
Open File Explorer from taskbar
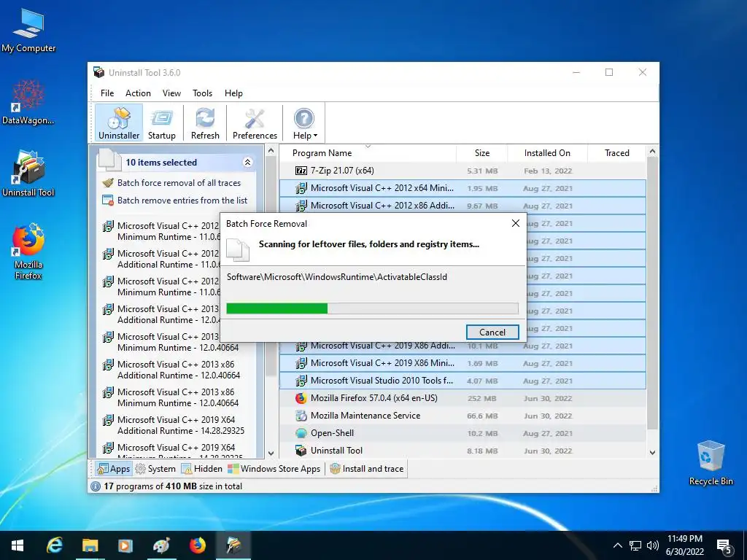coord(90,545)
